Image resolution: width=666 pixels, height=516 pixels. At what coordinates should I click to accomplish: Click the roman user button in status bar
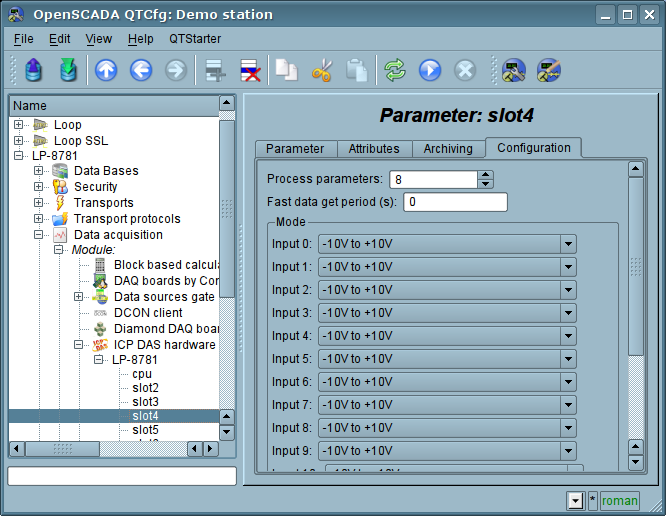click(619, 500)
